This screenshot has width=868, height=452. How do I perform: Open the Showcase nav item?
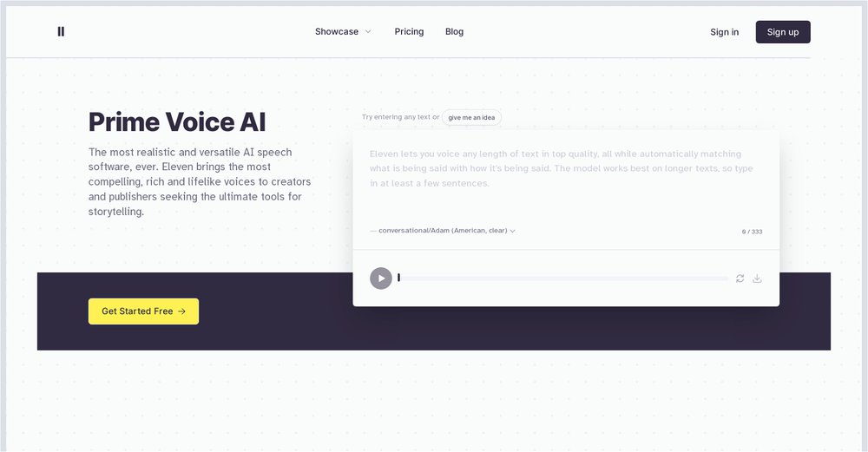(x=337, y=31)
